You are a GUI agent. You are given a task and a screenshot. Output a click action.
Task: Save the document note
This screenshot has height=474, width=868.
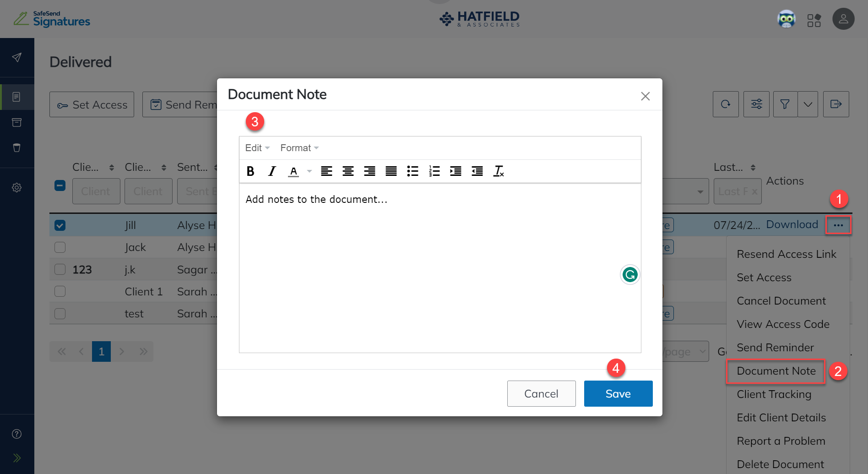[x=618, y=393]
